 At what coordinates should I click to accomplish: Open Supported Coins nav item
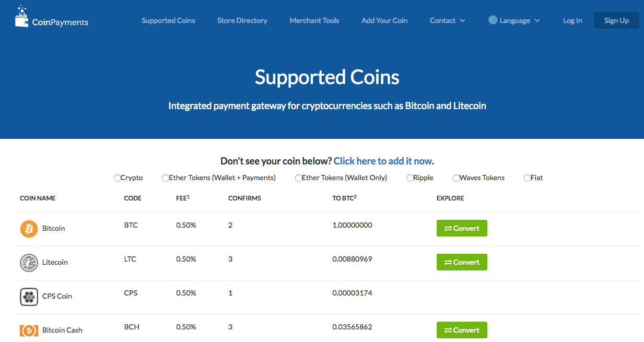point(168,20)
